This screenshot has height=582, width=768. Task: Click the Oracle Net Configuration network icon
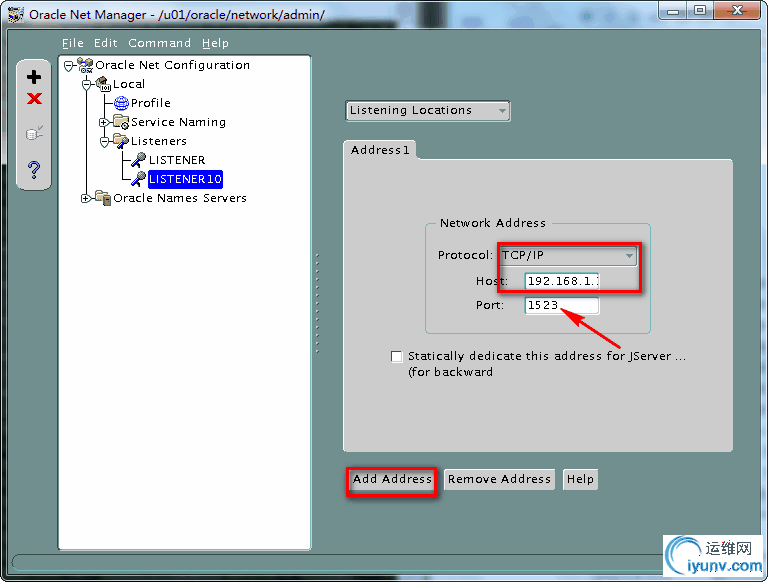(x=85, y=65)
